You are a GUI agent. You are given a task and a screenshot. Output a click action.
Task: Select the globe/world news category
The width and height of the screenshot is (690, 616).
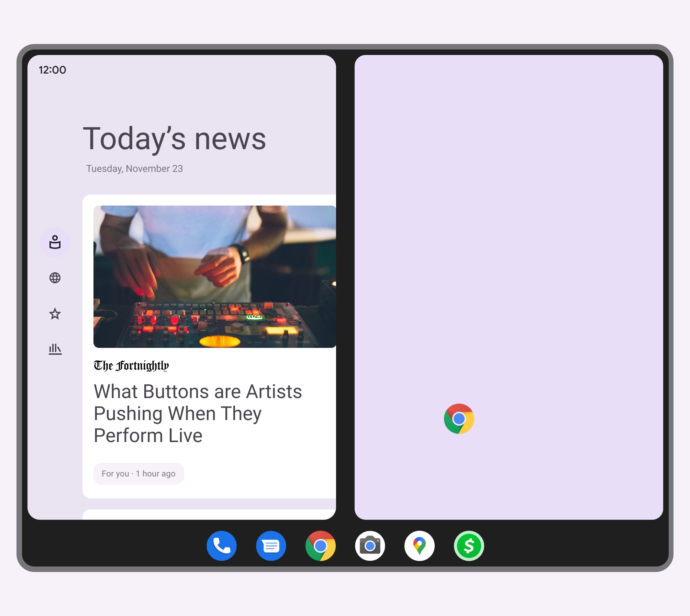pyautogui.click(x=55, y=278)
